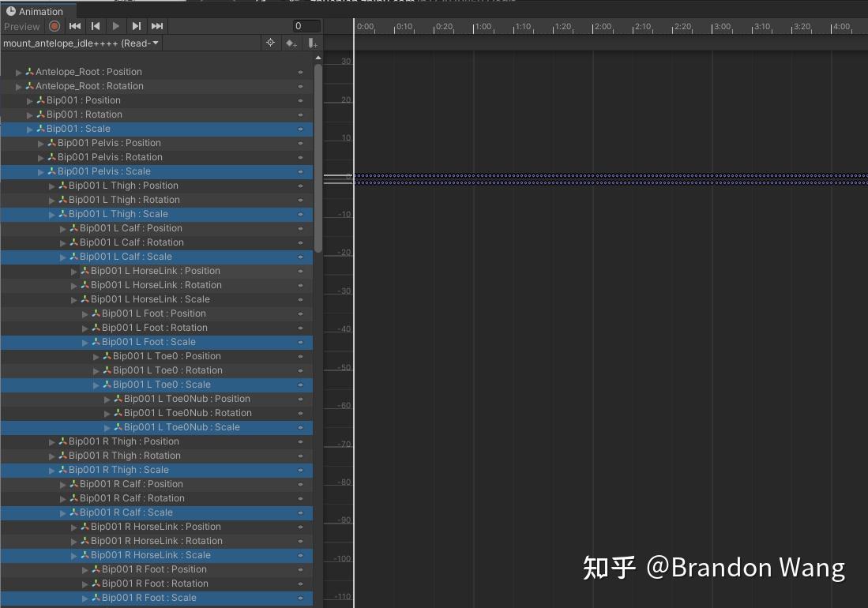Add an animation event marker

pyautogui.click(x=312, y=43)
